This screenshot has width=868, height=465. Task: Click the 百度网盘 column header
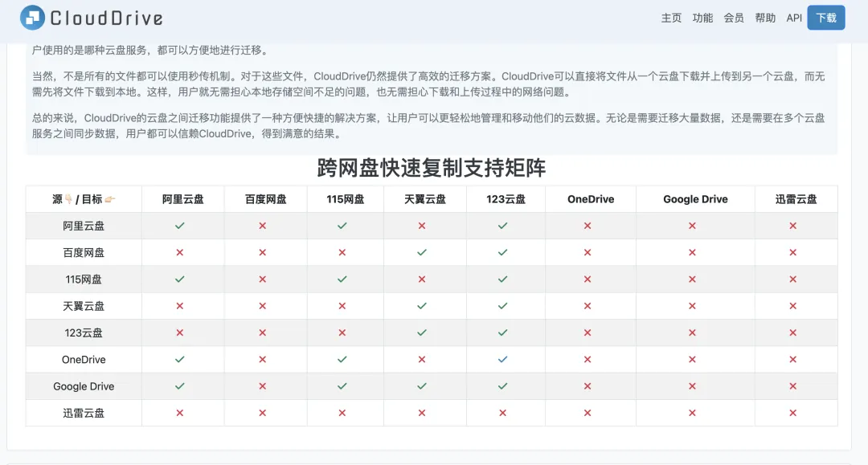(x=266, y=199)
